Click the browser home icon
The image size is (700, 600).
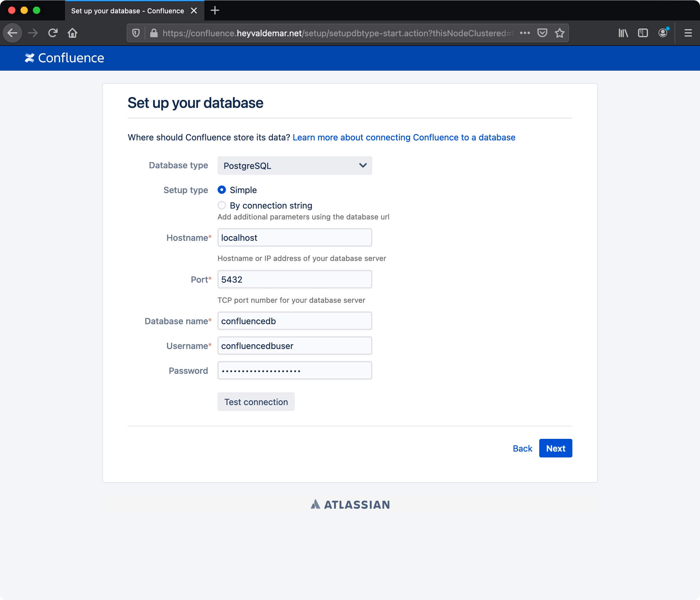pos(72,33)
